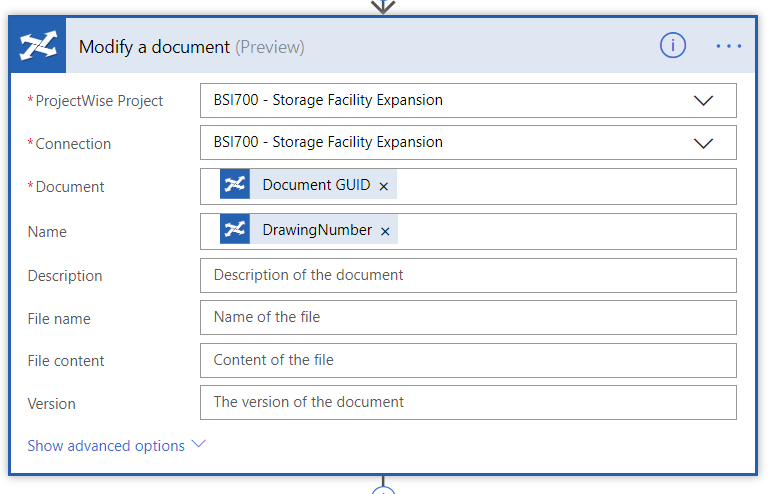768x494 pixels.
Task: Click the File content label
Action: (x=66, y=361)
